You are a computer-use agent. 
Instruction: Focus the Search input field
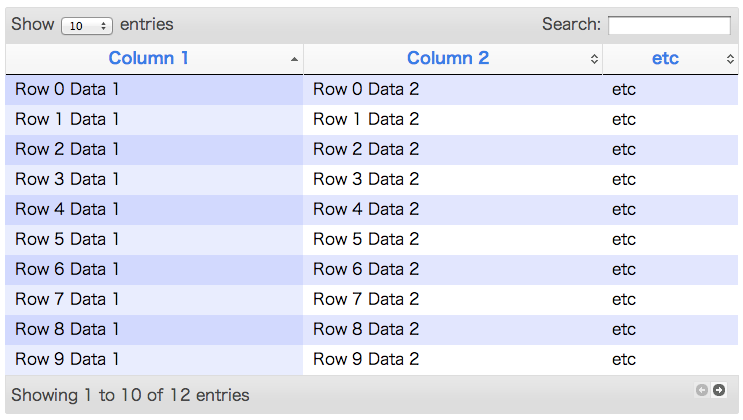tap(669, 25)
